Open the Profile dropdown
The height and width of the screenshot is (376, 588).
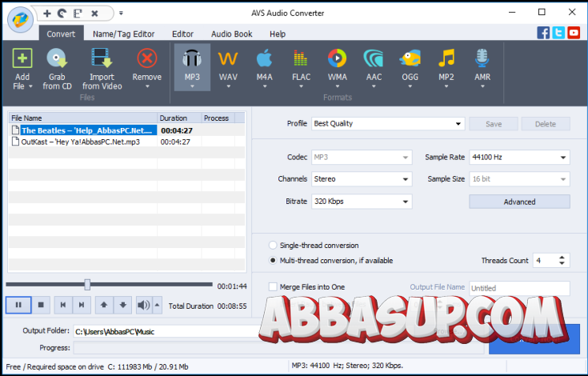pos(388,123)
